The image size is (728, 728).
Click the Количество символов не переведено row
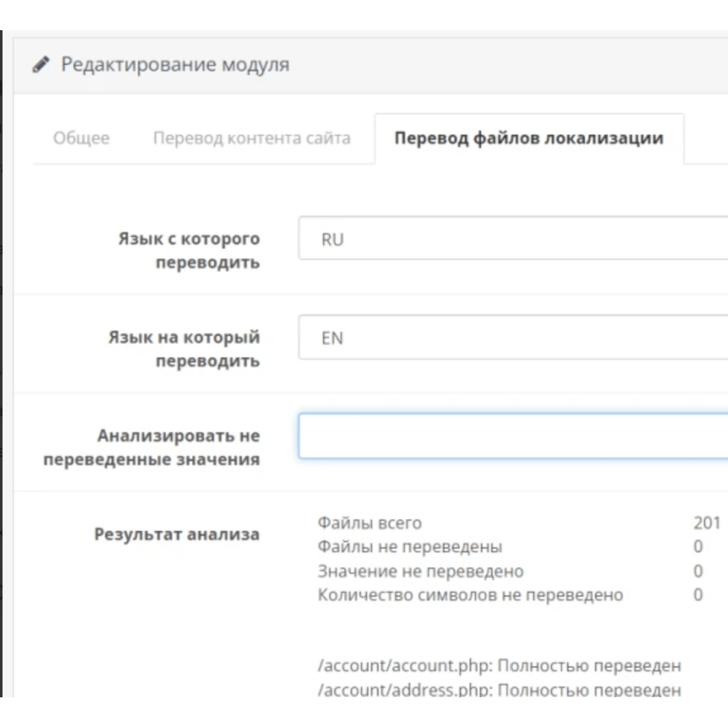tap(470, 594)
